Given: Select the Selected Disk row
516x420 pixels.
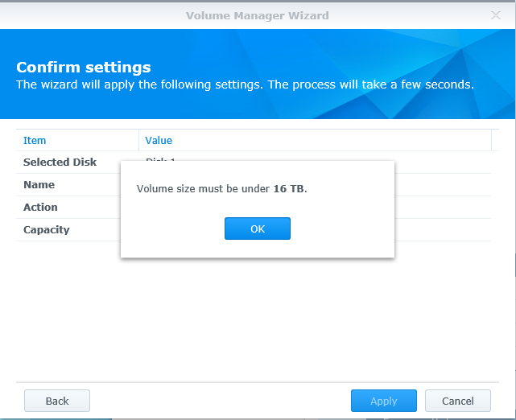Looking at the screenshot, I should (x=60, y=162).
